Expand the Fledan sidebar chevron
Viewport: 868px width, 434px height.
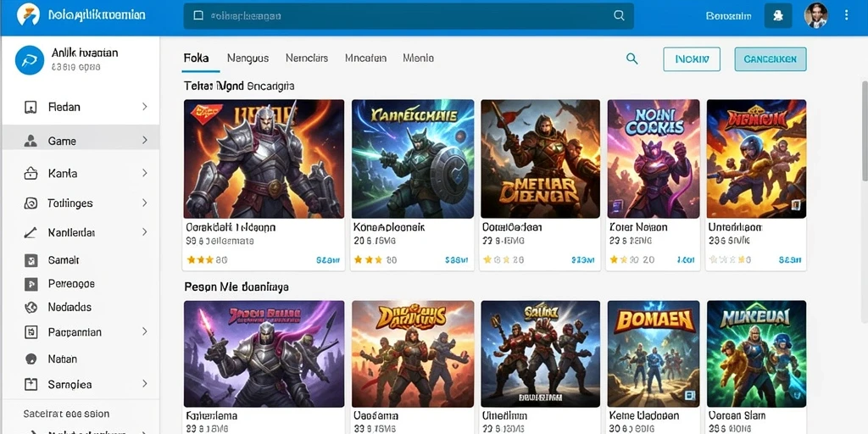(144, 106)
